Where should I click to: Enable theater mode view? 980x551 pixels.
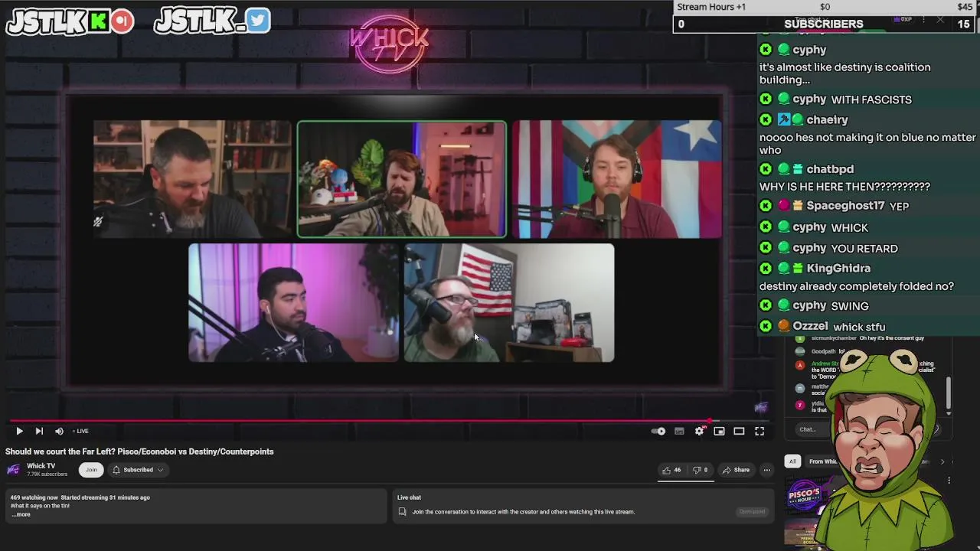pos(739,432)
